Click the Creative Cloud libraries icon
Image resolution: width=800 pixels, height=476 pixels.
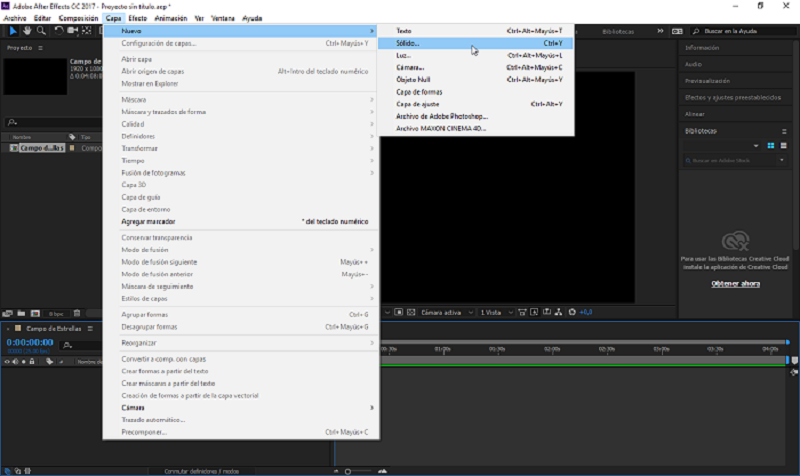735,241
